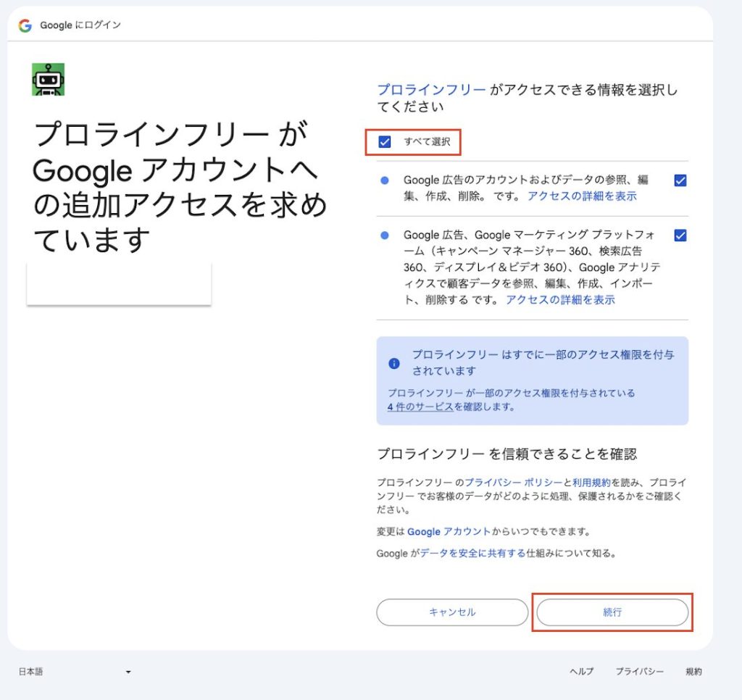Open the 4 件のサービス link
742x700 pixels.
tap(420, 407)
